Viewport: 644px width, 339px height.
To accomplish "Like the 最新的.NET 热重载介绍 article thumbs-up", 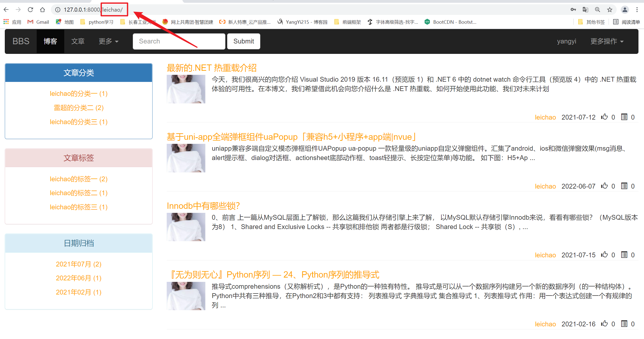I will coord(605,117).
